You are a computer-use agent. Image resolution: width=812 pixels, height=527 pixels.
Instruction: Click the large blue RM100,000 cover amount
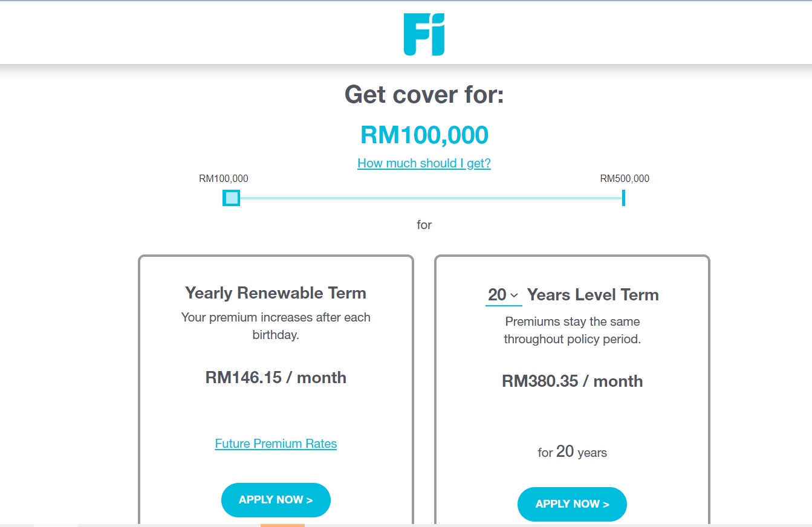click(x=424, y=135)
